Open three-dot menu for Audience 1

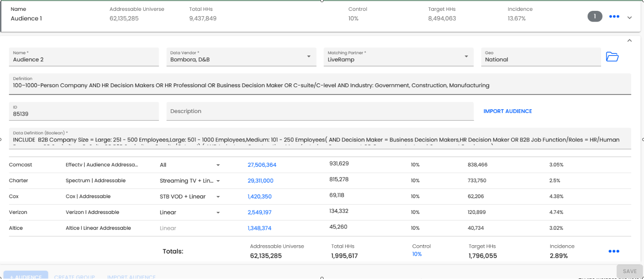click(x=614, y=17)
